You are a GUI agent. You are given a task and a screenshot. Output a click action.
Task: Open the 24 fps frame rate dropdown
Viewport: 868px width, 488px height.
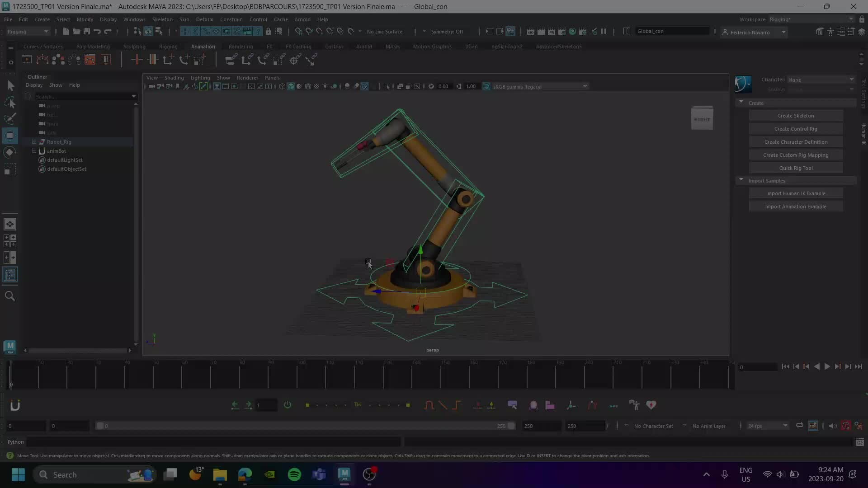point(766,426)
